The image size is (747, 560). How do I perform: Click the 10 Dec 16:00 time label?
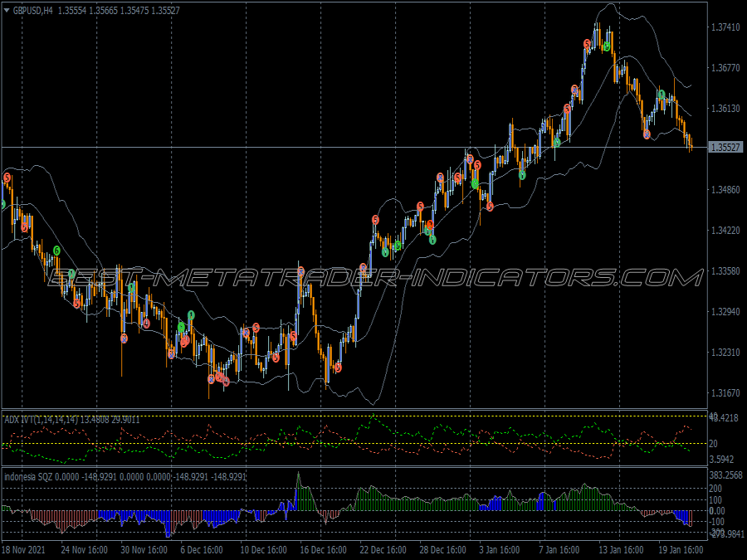coord(263,549)
